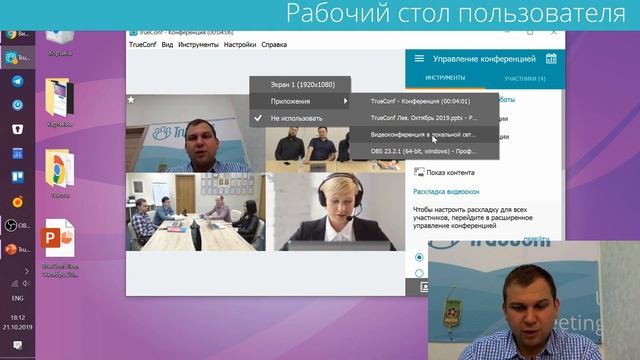Select the meeting room table video tile
This screenshot has width=640, height=360.
click(196, 212)
